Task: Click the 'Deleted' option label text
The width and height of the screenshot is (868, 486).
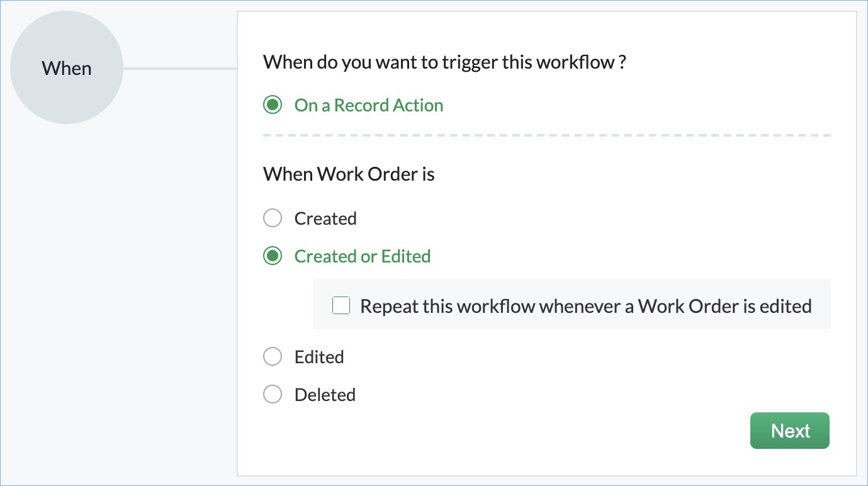Action: (x=325, y=395)
